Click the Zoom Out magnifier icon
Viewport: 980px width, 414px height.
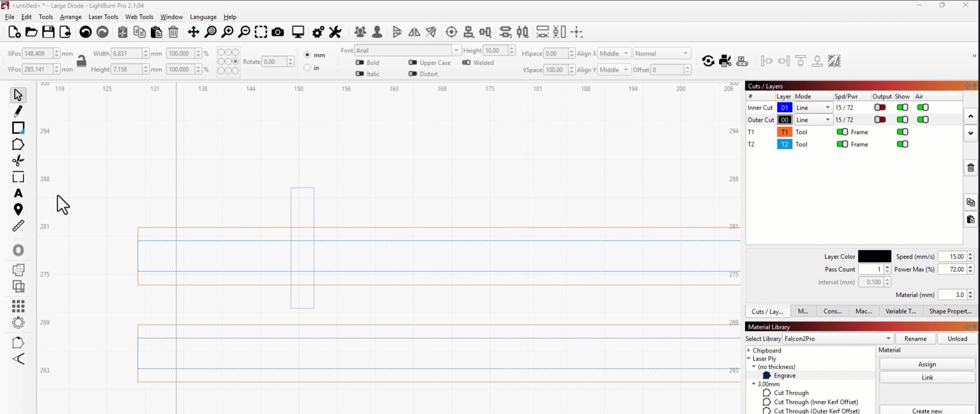click(244, 32)
